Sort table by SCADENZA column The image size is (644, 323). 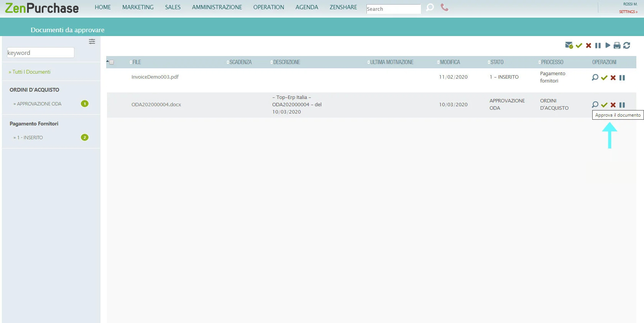pyautogui.click(x=239, y=62)
